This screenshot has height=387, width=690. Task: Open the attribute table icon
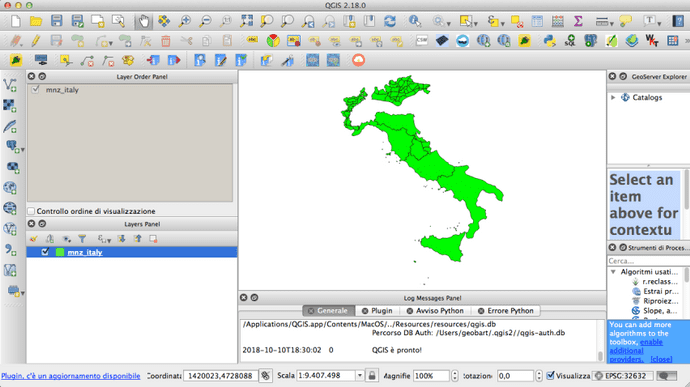click(537, 21)
